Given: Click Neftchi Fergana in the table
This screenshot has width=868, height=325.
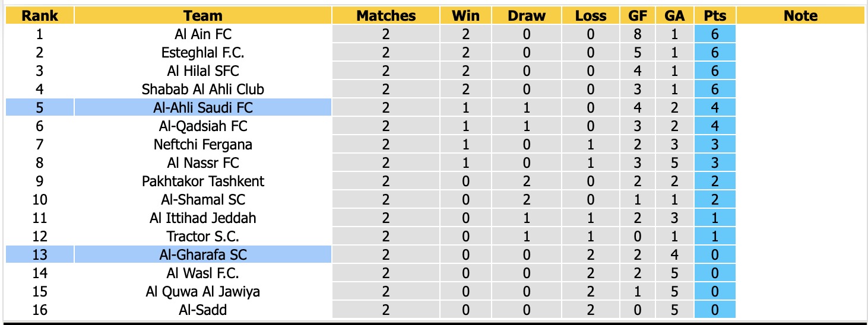Looking at the screenshot, I should [203, 145].
